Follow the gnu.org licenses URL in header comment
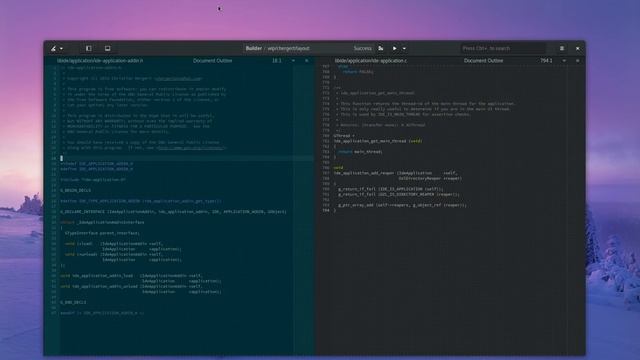The image size is (640, 360). (191, 148)
